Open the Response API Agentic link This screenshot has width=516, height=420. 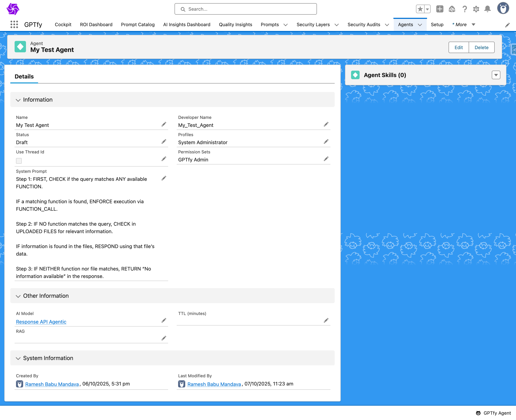click(x=41, y=322)
